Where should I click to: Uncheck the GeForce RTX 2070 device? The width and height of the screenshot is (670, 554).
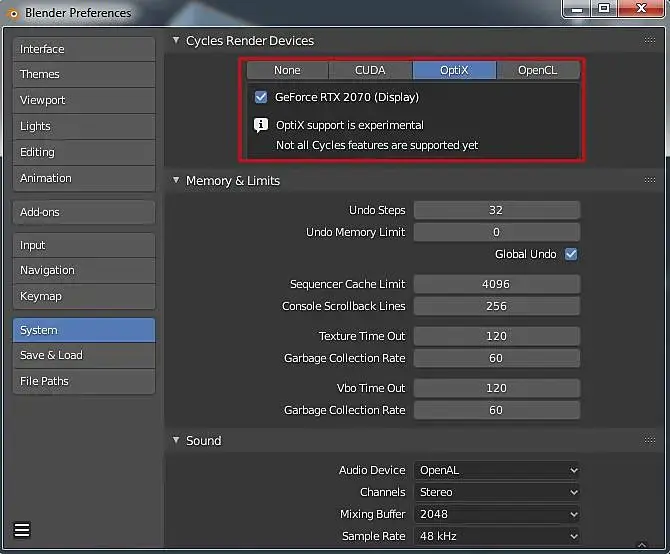[x=261, y=97]
